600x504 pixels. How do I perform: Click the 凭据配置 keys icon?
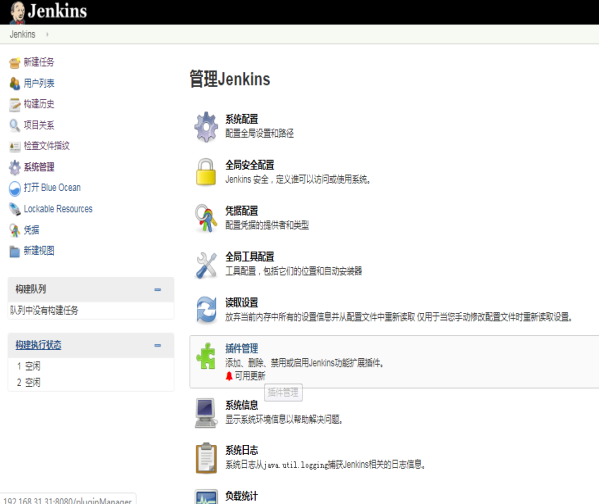point(206,218)
